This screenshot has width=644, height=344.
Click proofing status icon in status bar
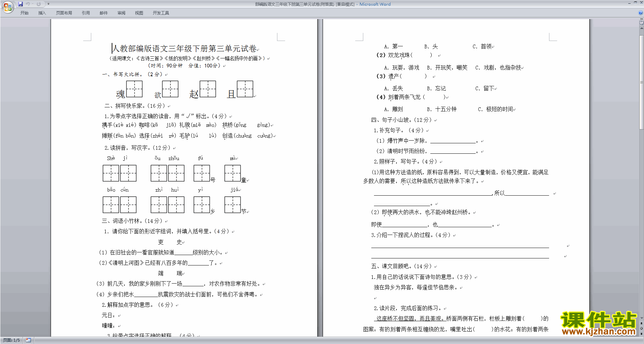coord(29,340)
